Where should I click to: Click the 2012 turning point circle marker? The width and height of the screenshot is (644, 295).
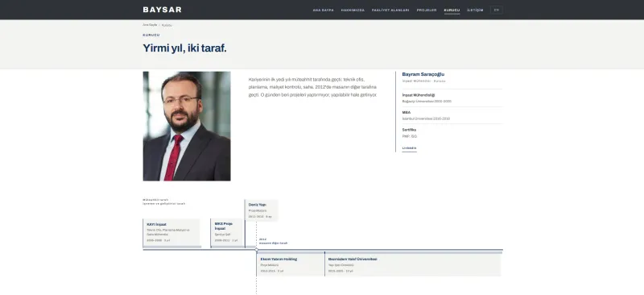click(x=256, y=249)
